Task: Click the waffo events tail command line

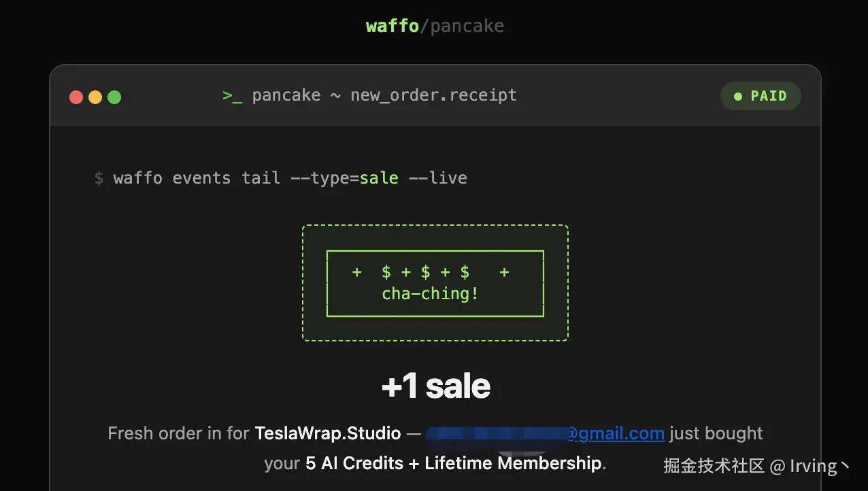Action: pyautogui.click(x=280, y=178)
